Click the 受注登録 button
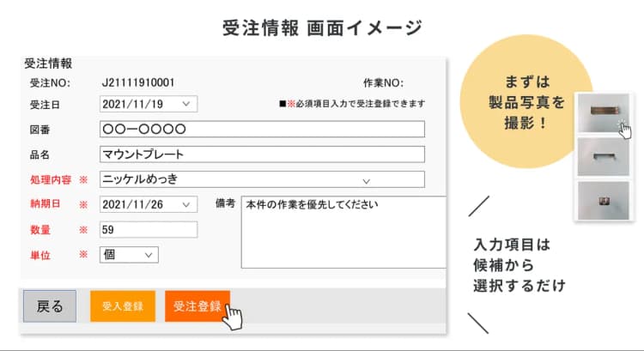Screen dimensions: 644x351 click(197, 306)
